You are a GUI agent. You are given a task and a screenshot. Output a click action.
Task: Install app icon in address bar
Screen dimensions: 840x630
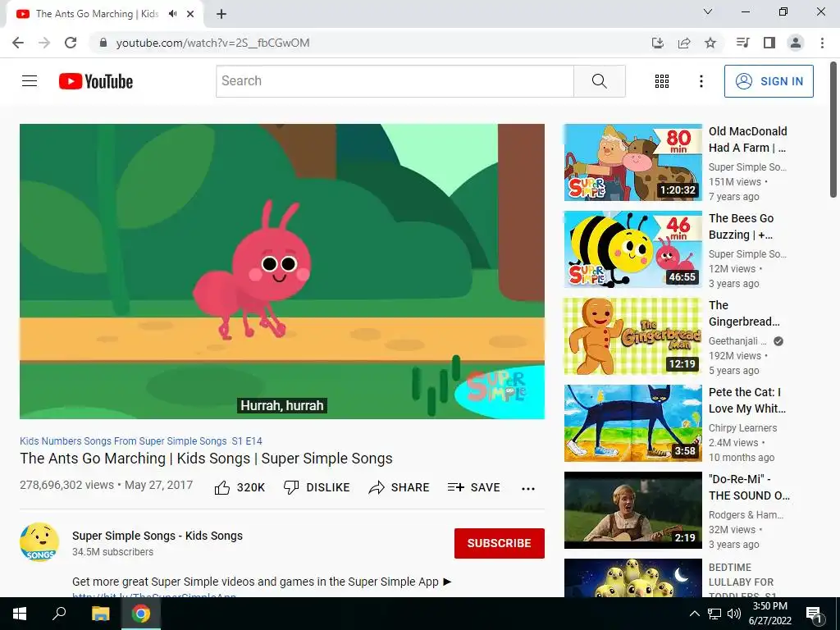[x=657, y=43]
